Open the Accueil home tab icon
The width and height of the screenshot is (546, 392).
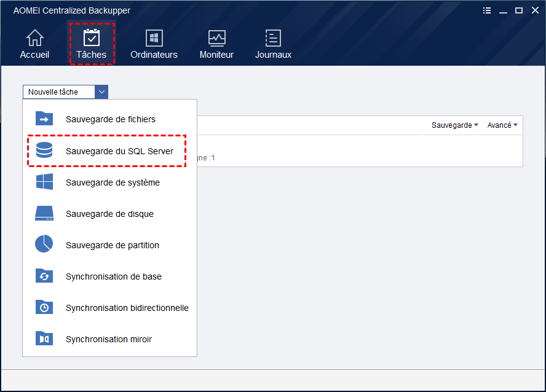tap(35, 38)
